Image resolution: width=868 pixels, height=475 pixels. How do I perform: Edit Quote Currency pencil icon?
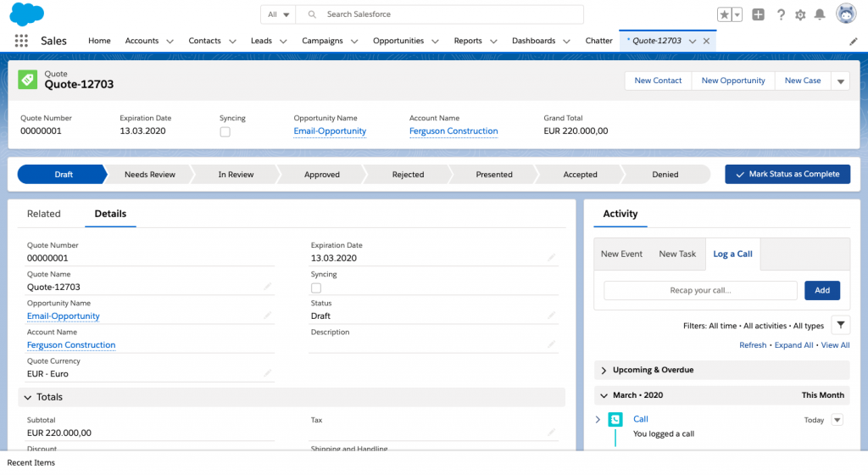point(267,373)
